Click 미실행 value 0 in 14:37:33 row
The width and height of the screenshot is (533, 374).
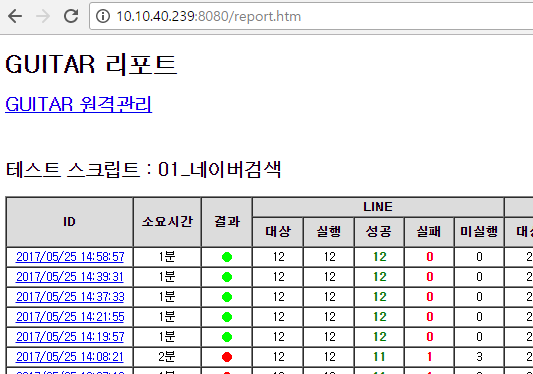point(479,297)
